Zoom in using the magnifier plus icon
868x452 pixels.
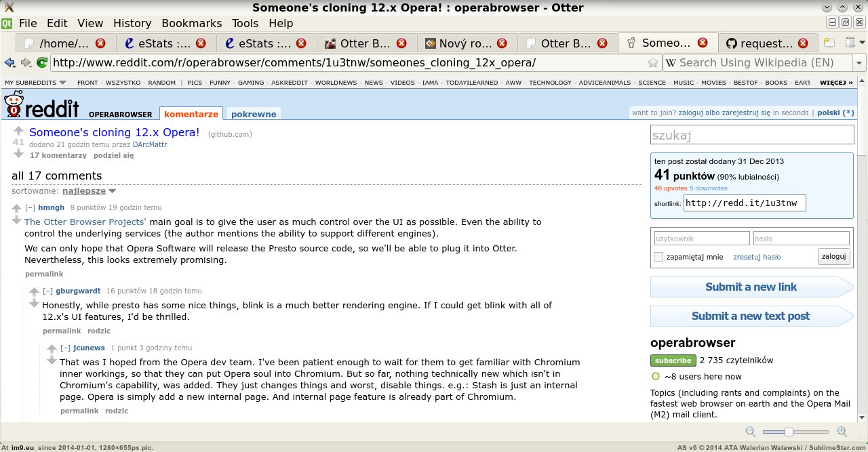tap(842, 432)
